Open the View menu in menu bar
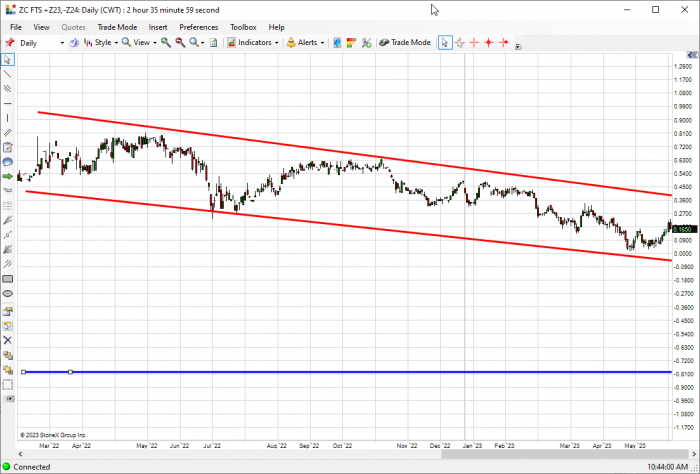The width and height of the screenshot is (700, 474). coord(41,27)
